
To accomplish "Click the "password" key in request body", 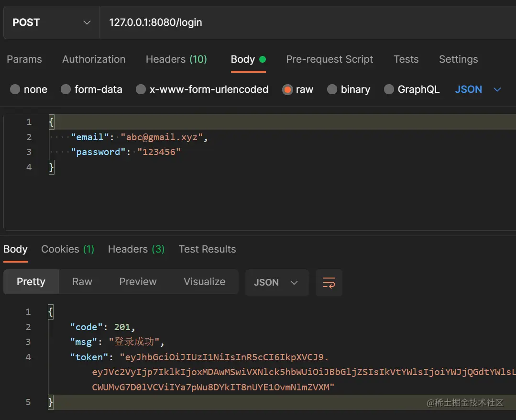I will coord(98,152).
